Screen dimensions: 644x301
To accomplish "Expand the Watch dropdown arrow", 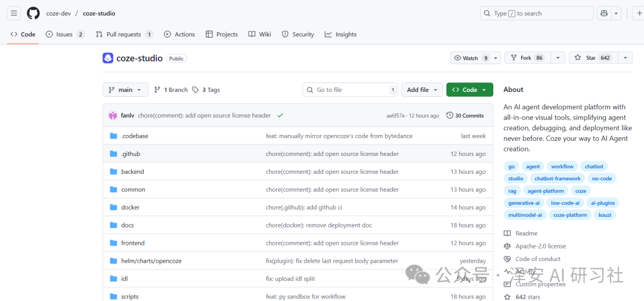I will click(496, 58).
